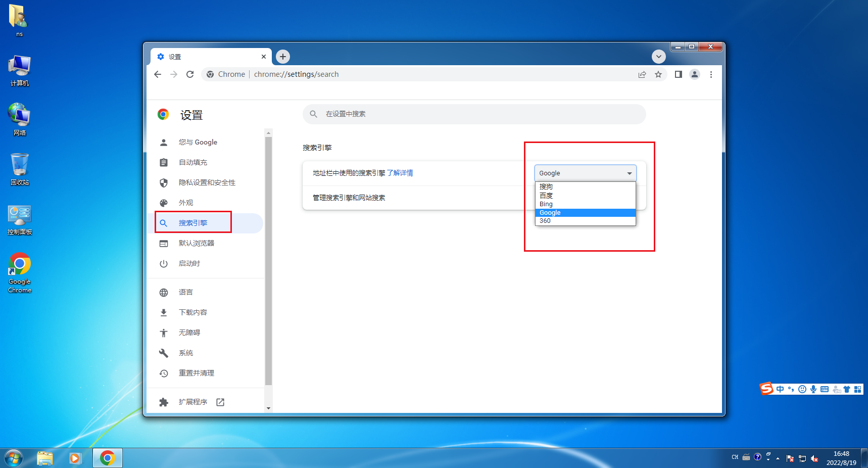Viewport: 868px width, 468px height.
Task: Click the muted volume tray icon
Action: [x=814, y=458]
